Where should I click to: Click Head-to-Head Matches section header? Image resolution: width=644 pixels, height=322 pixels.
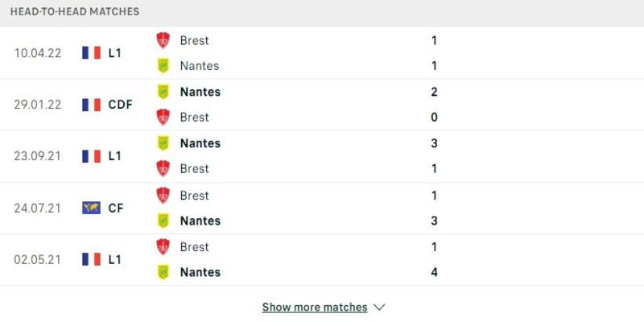point(75,11)
